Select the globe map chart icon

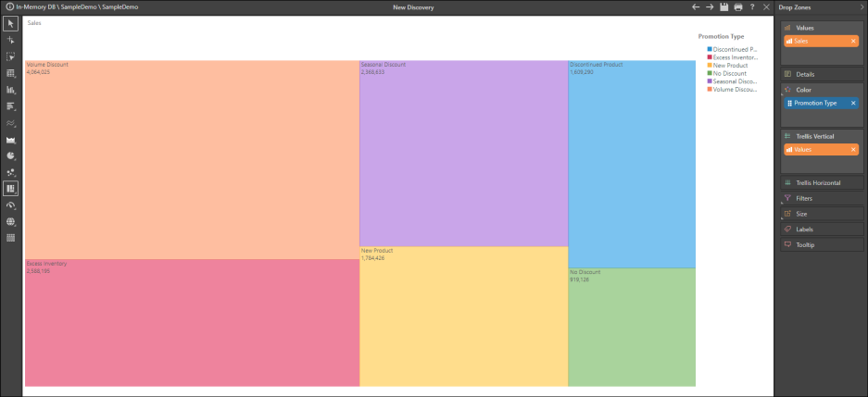[10, 221]
